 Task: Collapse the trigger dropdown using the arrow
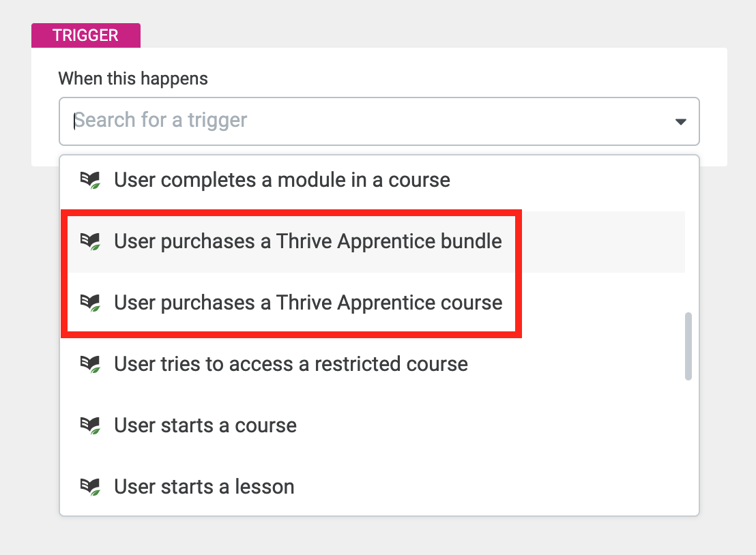(x=680, y=122)
